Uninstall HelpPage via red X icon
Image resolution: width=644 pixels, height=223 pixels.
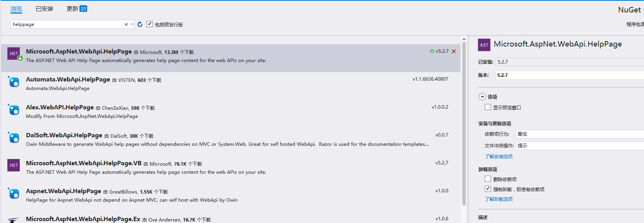pos(454,51)
